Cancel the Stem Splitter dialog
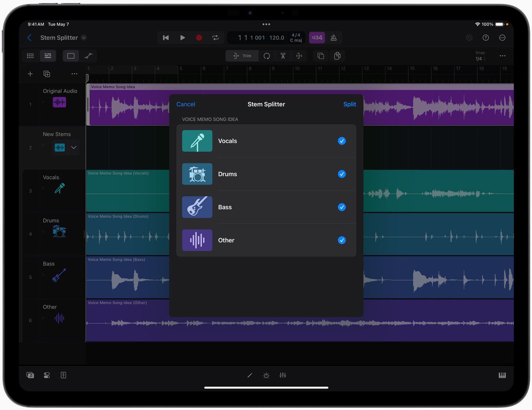532x410 pixels. (186, 104)
